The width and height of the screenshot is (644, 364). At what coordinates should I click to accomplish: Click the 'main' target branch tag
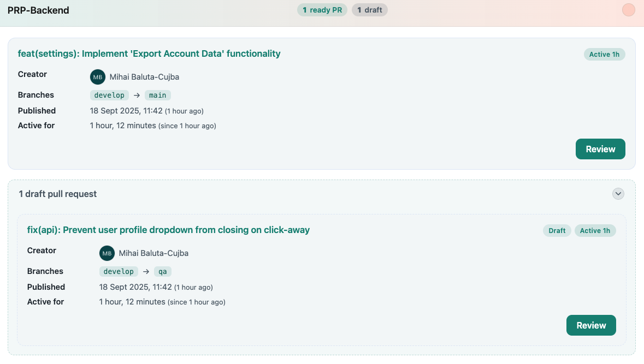click(158, 95)
